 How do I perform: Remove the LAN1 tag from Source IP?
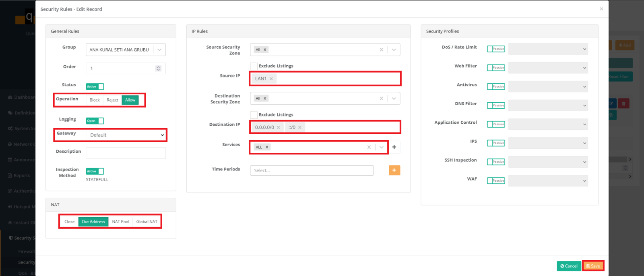click(x=271, y=79)
